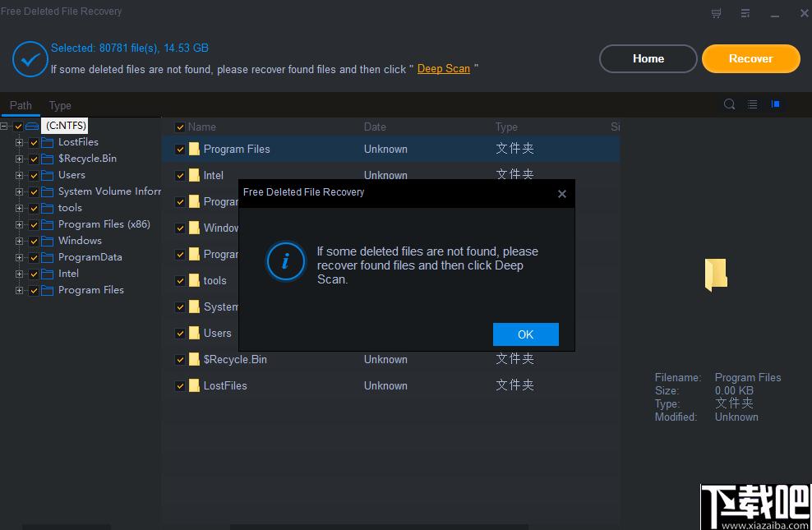Switch to the Type tab

coord(60,105)
